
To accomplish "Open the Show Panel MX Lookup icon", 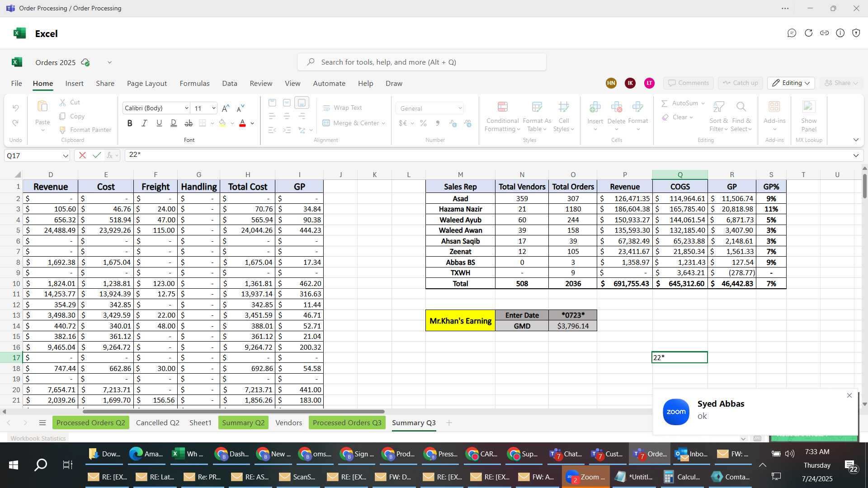I will coord(809,107).
